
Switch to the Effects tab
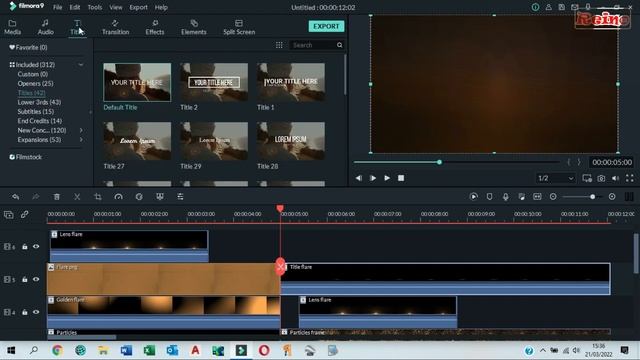(155, 27)
